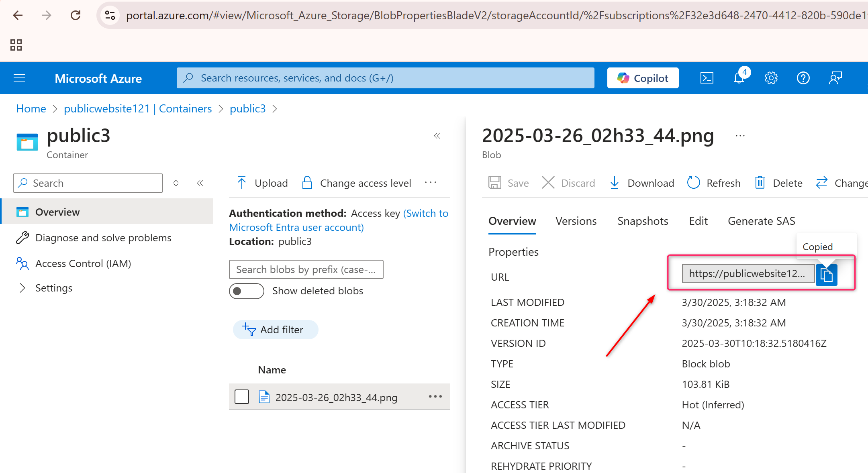Click the Microsoft Azure logo text
Viewport: 868px width, 473px height.
98,78
